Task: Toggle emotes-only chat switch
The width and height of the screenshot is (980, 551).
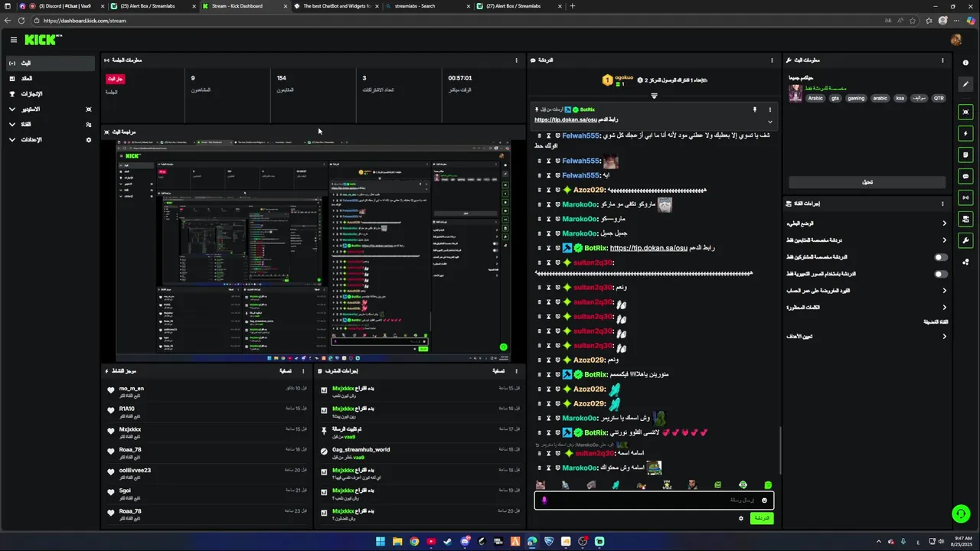Action: point(941,274)
